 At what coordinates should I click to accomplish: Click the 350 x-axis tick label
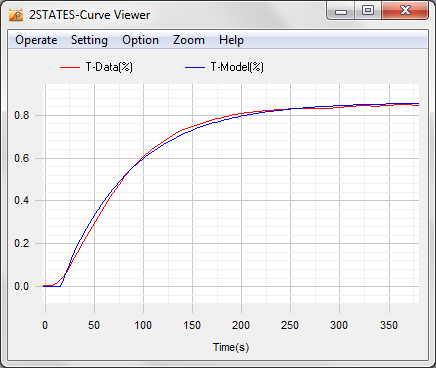[389, 325]
